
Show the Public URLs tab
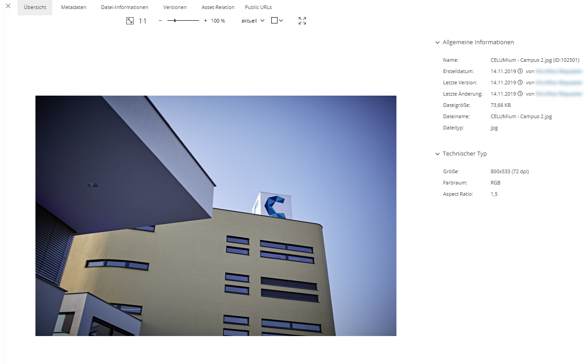coord(258,7)
